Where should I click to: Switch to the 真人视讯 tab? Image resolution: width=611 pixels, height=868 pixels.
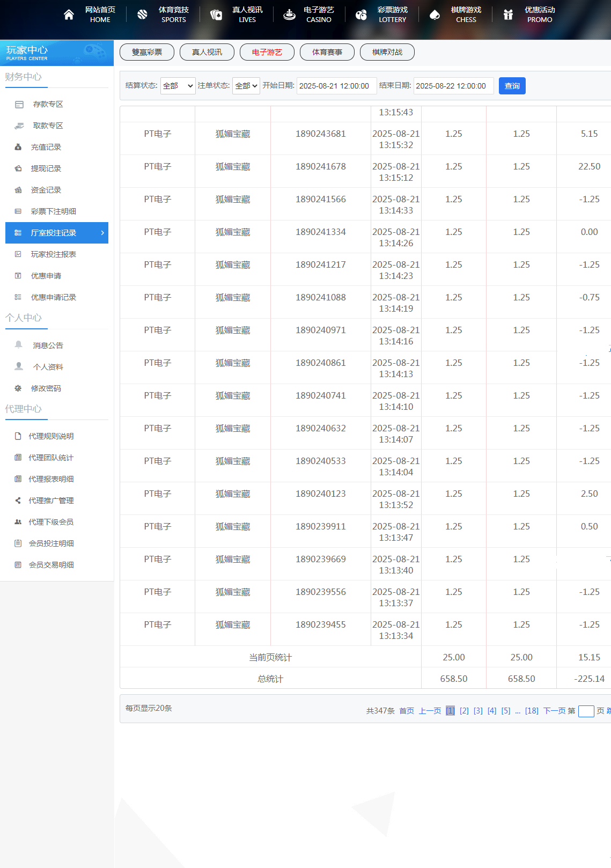[207, 52]
